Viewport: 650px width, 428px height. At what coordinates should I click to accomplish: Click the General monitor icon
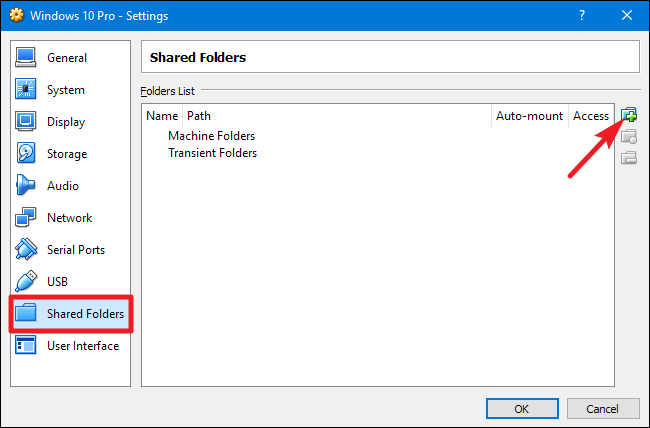click(x=27, y=58)
